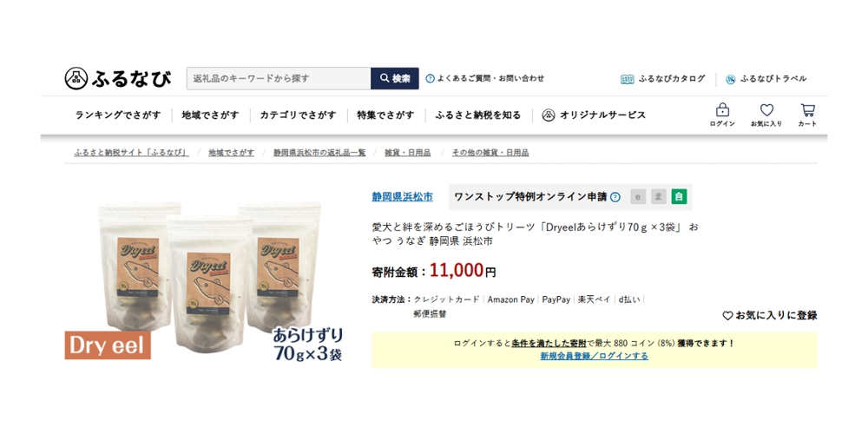This screenshot has width=868, height=434.
Task: Open 静岡県浜松市 municipality link
Action: [403, 196]
